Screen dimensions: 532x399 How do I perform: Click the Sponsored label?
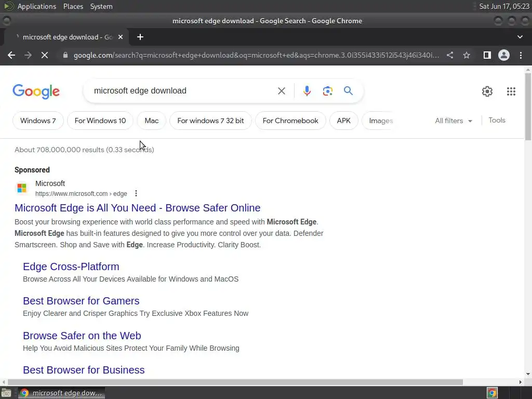[32, 170]
